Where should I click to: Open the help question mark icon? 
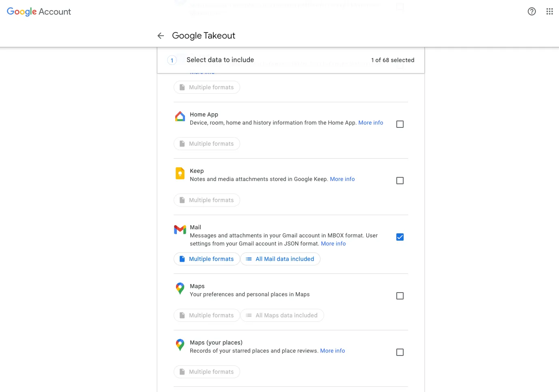click(x=532, y=11)
